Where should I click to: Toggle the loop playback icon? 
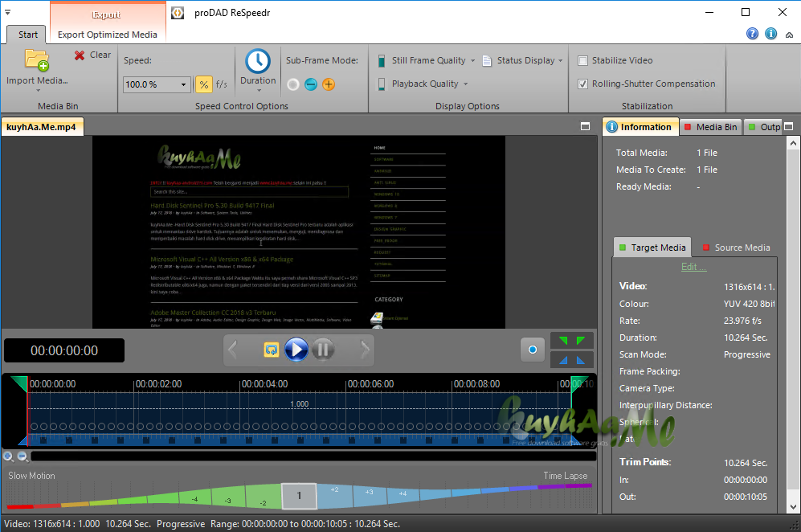(272, 350)
